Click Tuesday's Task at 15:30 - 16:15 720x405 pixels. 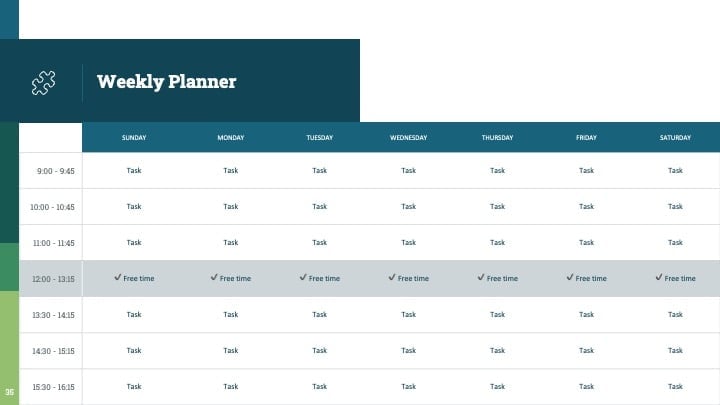[x=320, y=387]
